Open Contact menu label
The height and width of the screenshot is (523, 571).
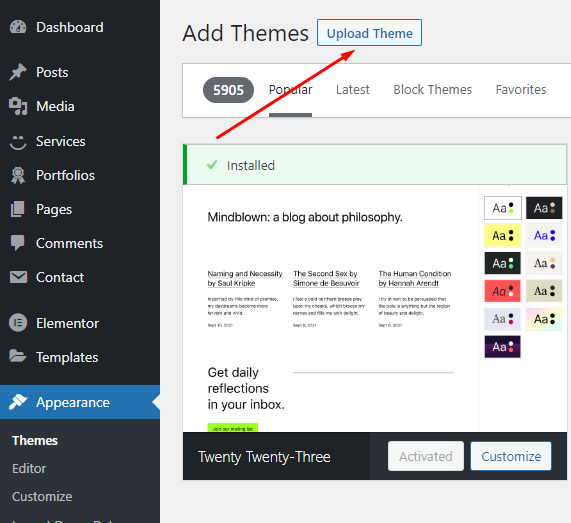click(60, 278)
